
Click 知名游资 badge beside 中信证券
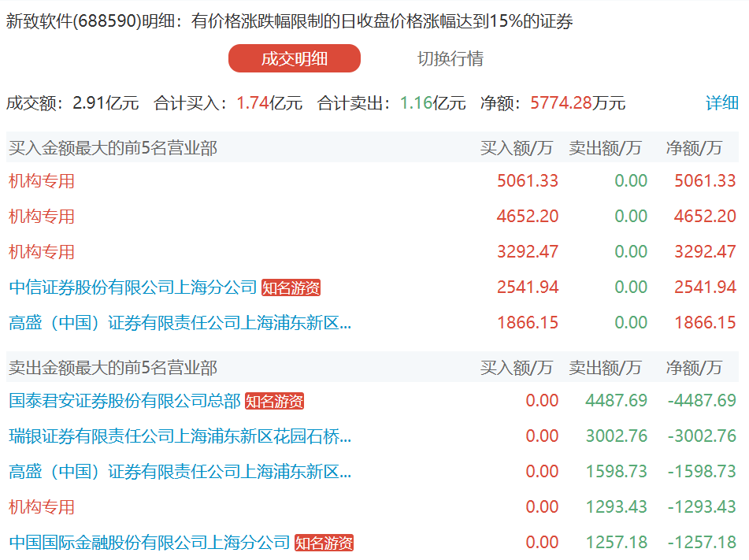point(291,288)
